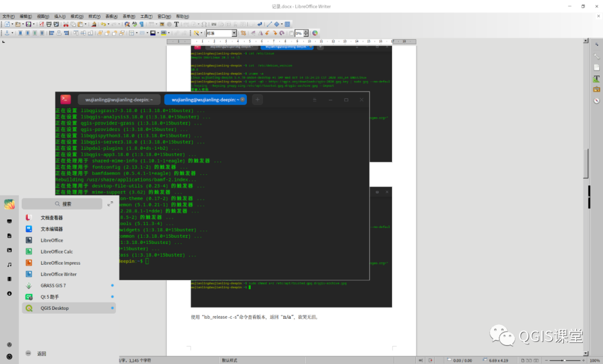Launch QGIS Desktop from launcher
The height and width of the screenshot is (364, 603).
69,308
